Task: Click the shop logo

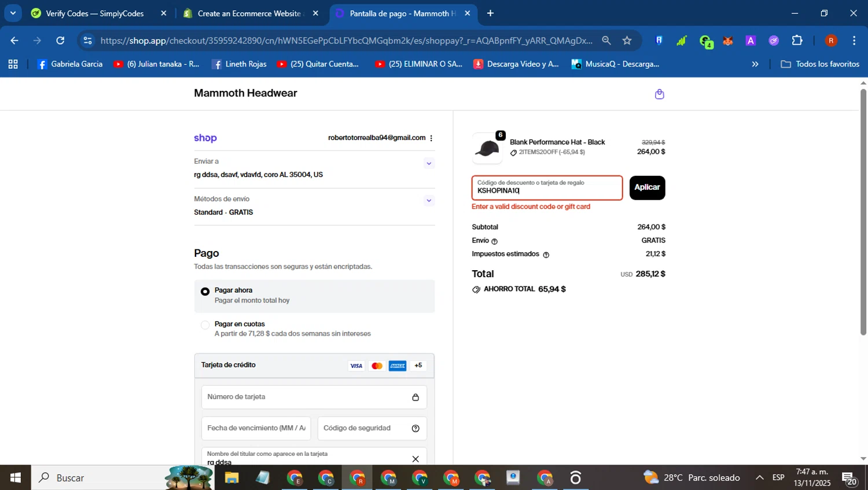Action: pos(205,138)
